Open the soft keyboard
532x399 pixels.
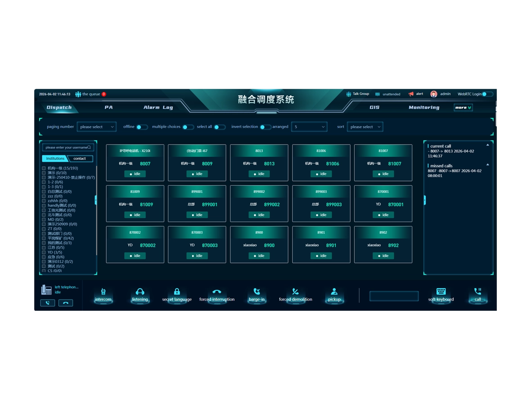pyautogui.click(x=441, y=294)
